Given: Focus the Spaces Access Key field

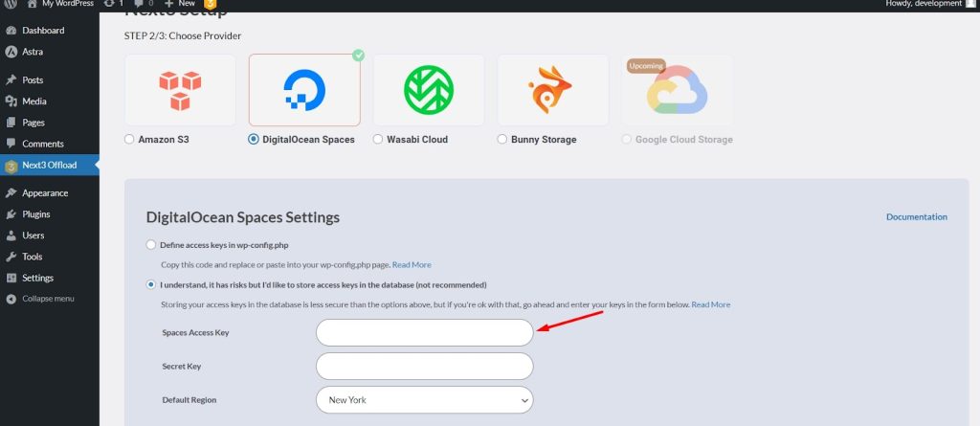Looking at the screenshot, I should click(424, 333).
